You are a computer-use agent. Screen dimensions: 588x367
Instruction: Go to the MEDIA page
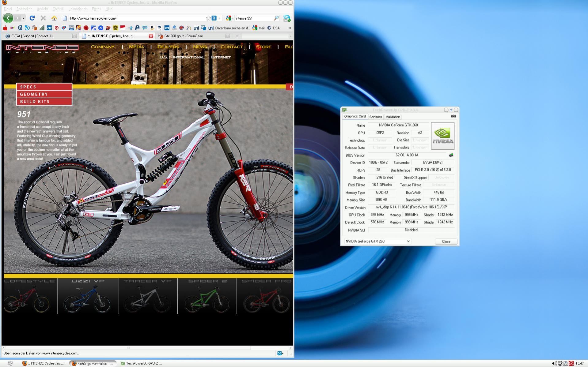point(136,47)
